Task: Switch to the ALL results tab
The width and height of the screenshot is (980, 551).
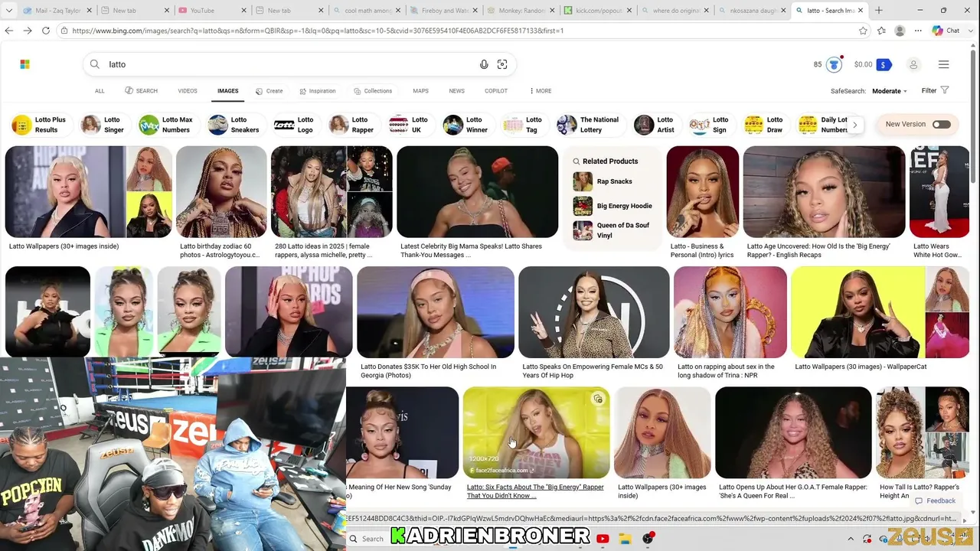Action: pyautogui.click(x=100, y=91)
